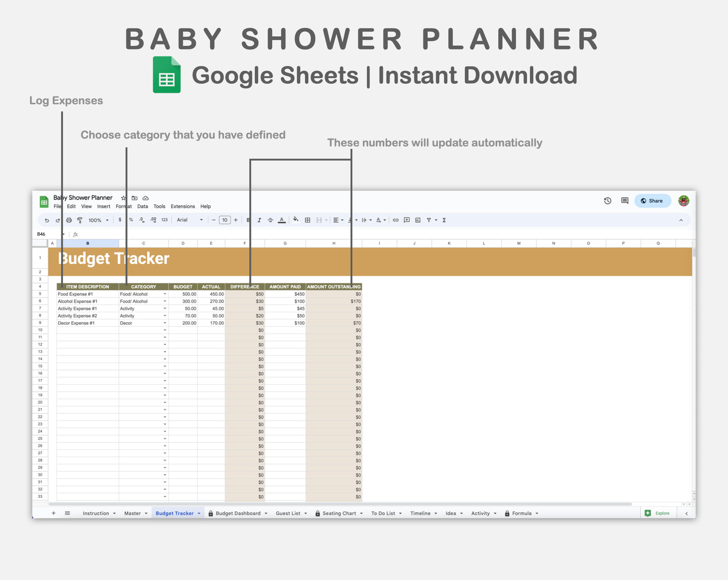This screenshot has width=728, height=580.
Task: Open the text color picker
Action: point(282,220)
